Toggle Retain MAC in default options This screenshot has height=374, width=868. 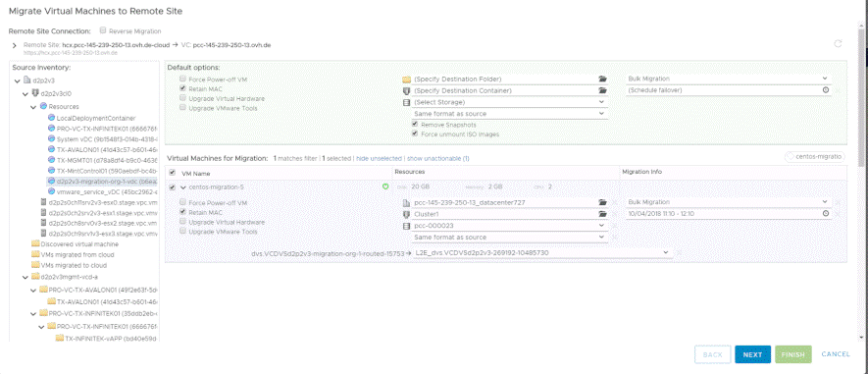pos(182,88)
